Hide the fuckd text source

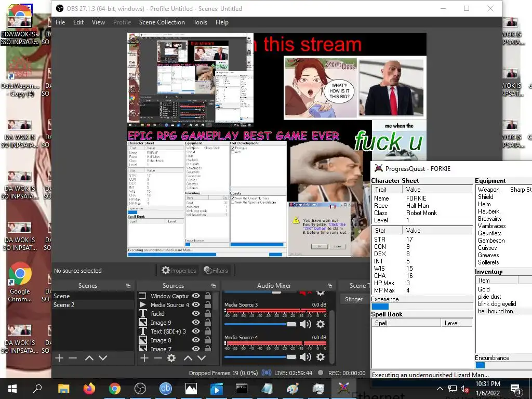click(196, 313)
